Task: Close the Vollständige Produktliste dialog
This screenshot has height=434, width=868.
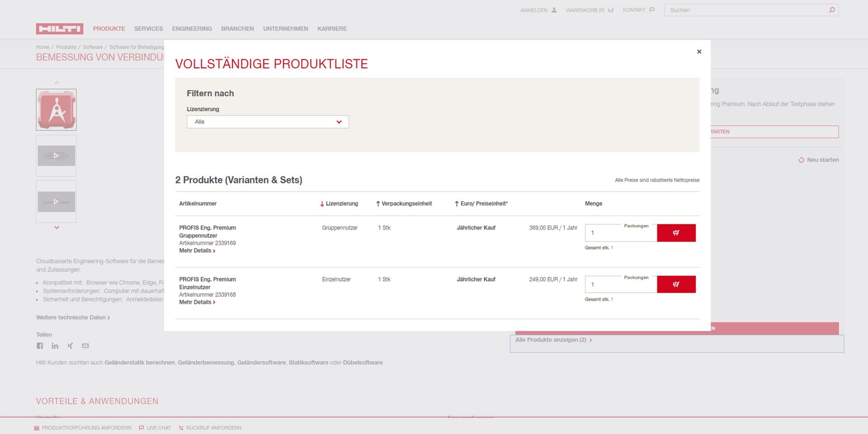Action: pos(699,52)
